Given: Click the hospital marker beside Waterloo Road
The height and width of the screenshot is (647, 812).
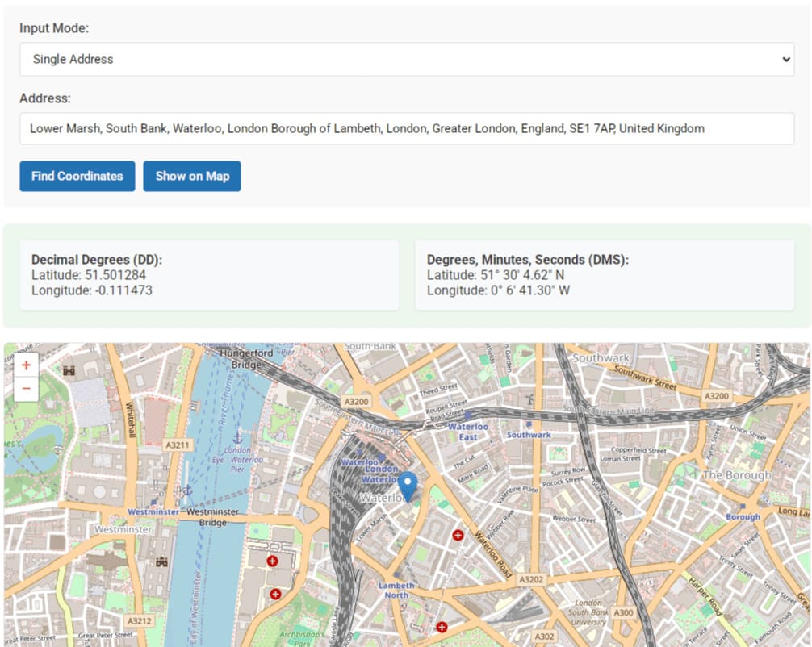Looking at the screenshot, I should [458, 535].
